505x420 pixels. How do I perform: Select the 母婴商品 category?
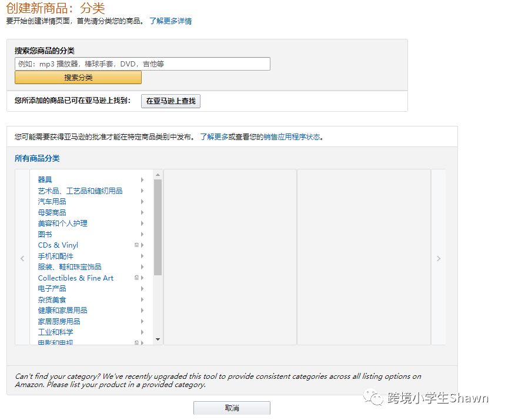coord(52,212)
